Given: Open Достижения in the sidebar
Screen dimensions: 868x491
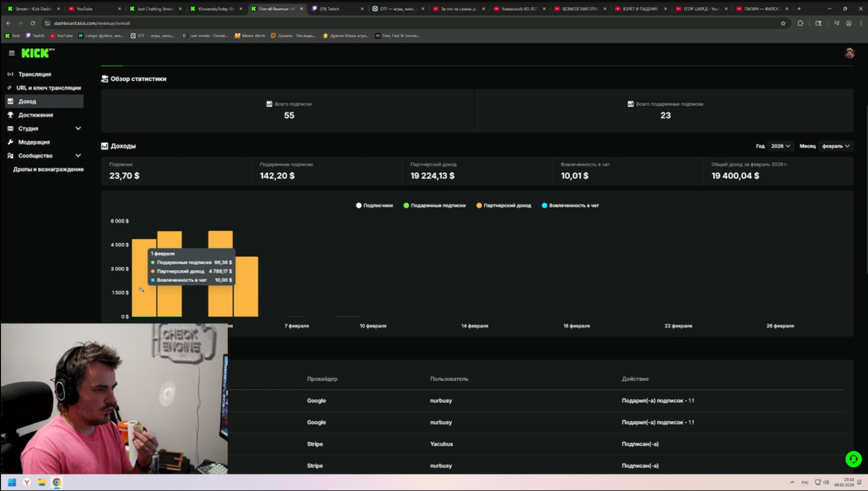Looking at the screenshot, I should 35,115.
